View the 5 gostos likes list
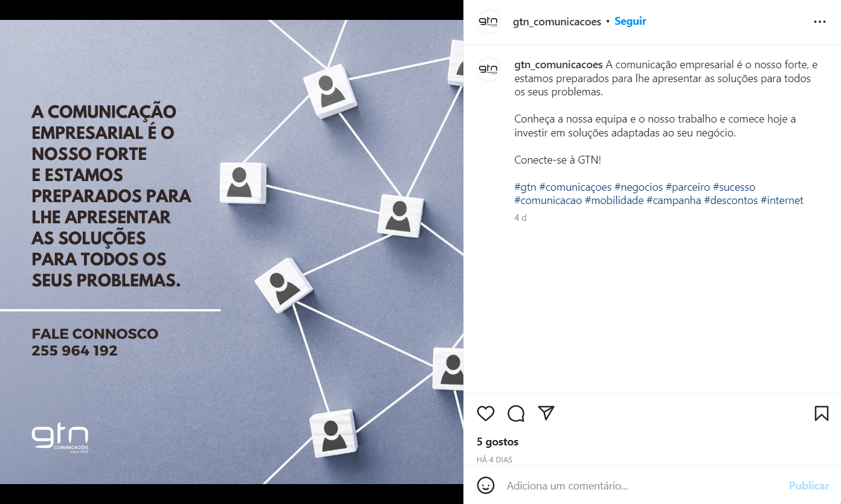Viewport: 841px width, 504px height. coord(498,442)
